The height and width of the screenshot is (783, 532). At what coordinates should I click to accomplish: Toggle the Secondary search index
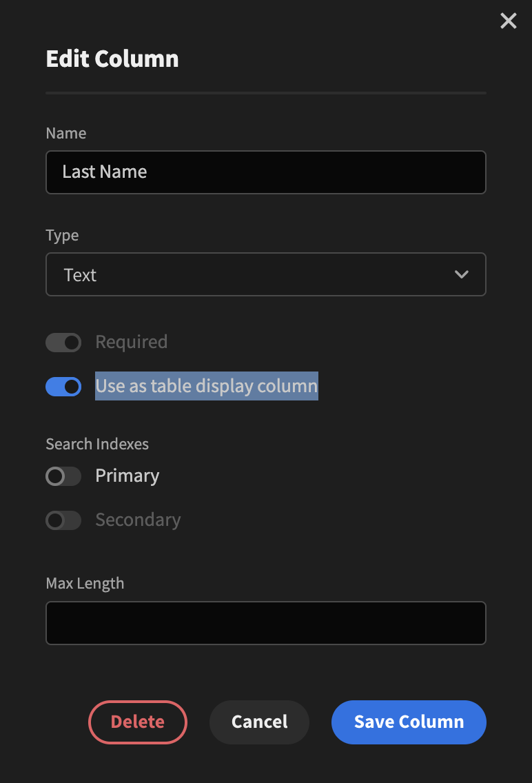[x=63, y=520]
